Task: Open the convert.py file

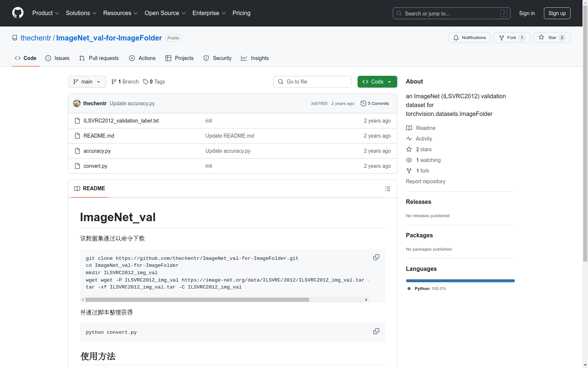Action: 96,166
